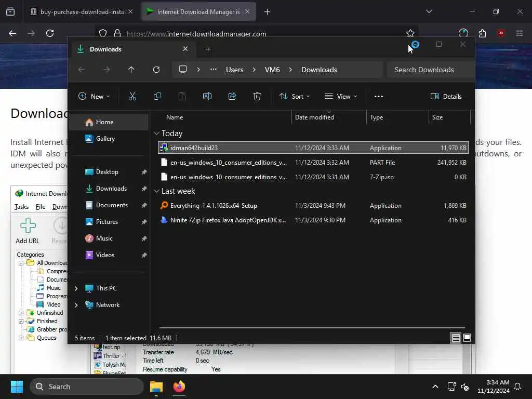Click the Delete trash icon in Explorer
Screen dimensions: 532x399
[257, 96]
